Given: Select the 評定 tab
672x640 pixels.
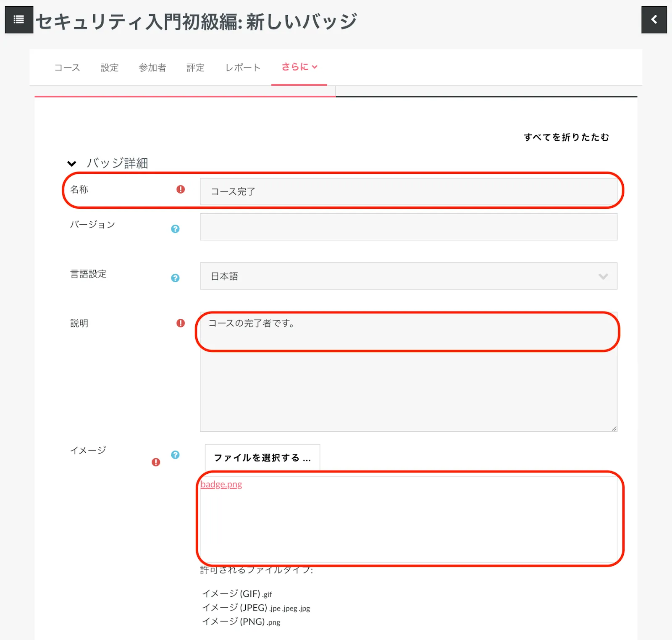Looking at the screenshot, I should 195,68.
